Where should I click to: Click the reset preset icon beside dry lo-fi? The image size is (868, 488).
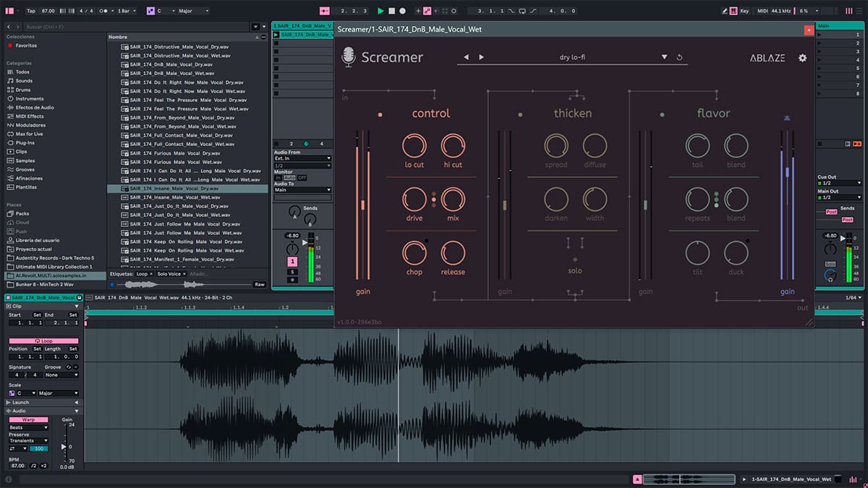coord(679,57)
